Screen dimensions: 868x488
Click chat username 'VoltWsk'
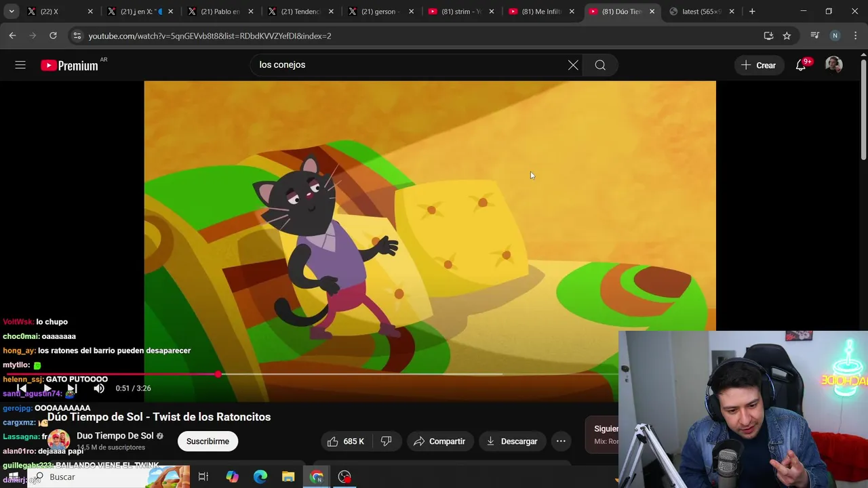tap(18, 322)
